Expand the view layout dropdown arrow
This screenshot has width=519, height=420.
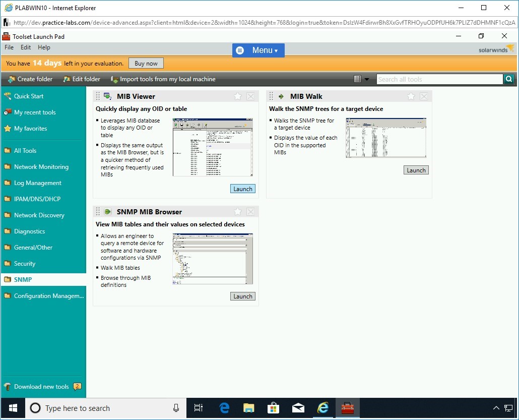tap(366, 79)
